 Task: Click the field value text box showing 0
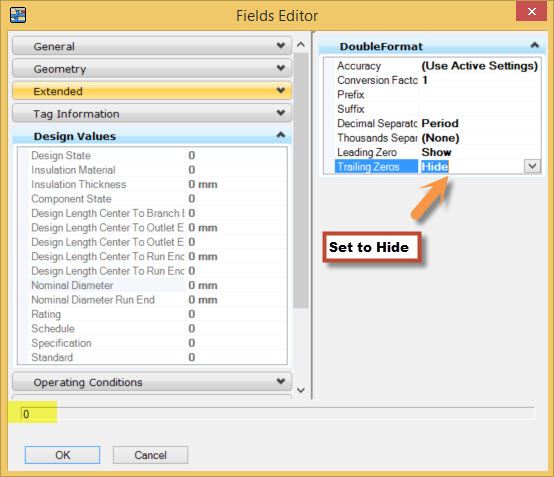(x=278, y=414)
